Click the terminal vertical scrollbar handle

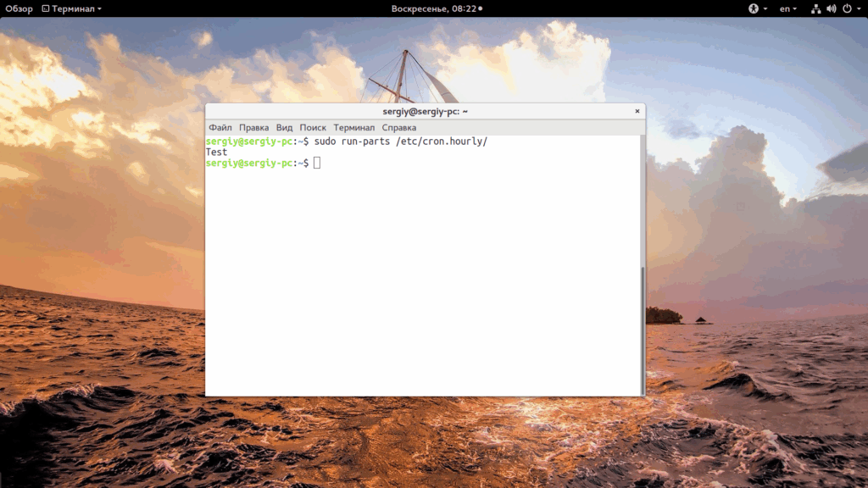tap(643, 330)
